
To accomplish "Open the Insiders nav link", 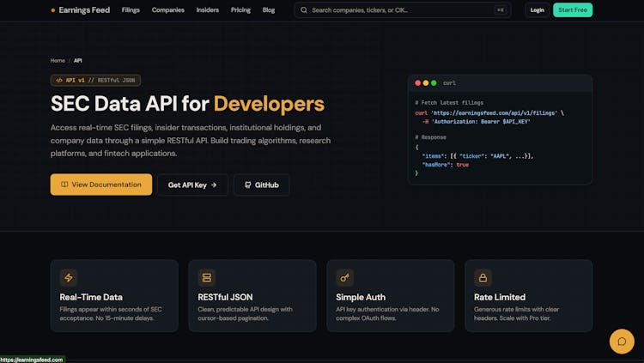I will coord(208,10).
